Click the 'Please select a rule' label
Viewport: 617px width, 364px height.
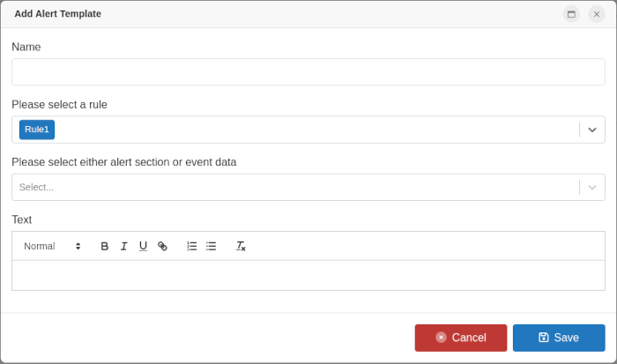[59, 104]
